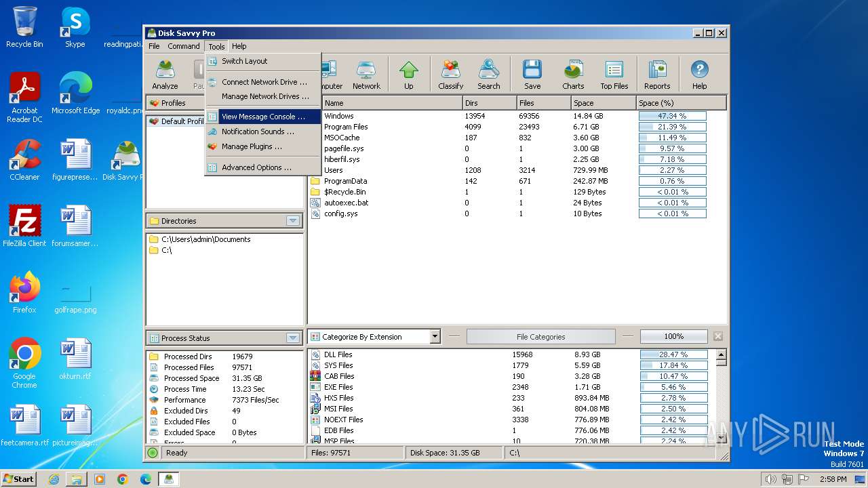This screenshot has width=868, height=488.
Task: Click the Help toolbar icon
Action: [699, 75]
